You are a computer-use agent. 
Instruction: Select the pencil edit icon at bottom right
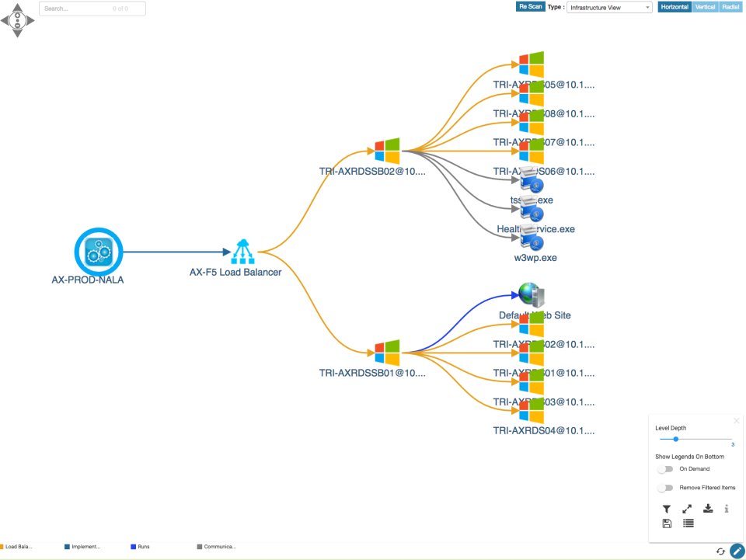738,549
